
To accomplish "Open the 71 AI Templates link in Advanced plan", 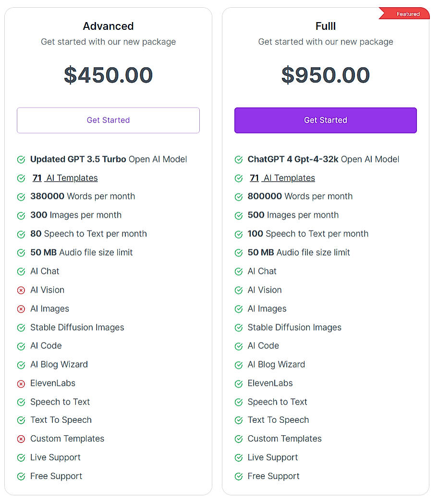I will [x=65, y=178].
